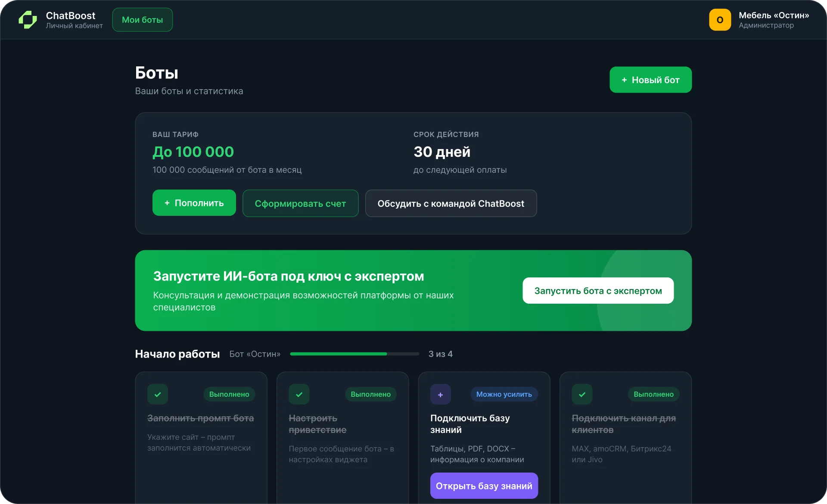Click Выполнено badge on Подключить канал card
This screenshot has width=827, height=504.
click(653, 394)
